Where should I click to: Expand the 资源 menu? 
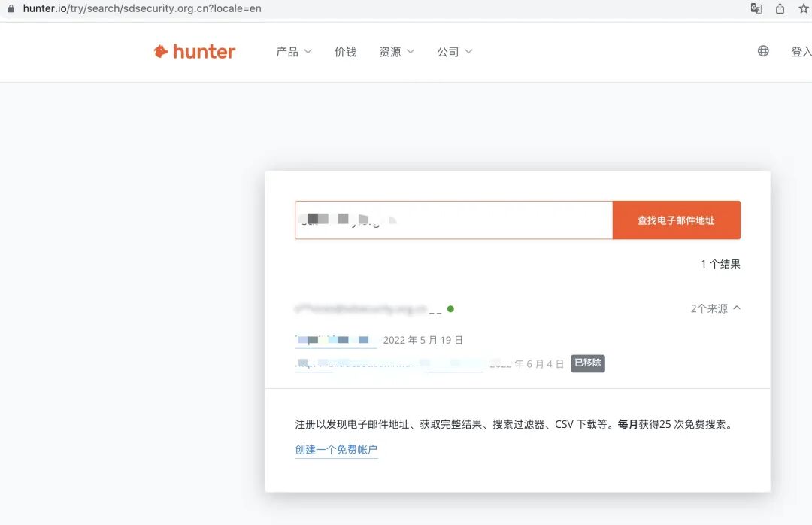pos(397,51)
